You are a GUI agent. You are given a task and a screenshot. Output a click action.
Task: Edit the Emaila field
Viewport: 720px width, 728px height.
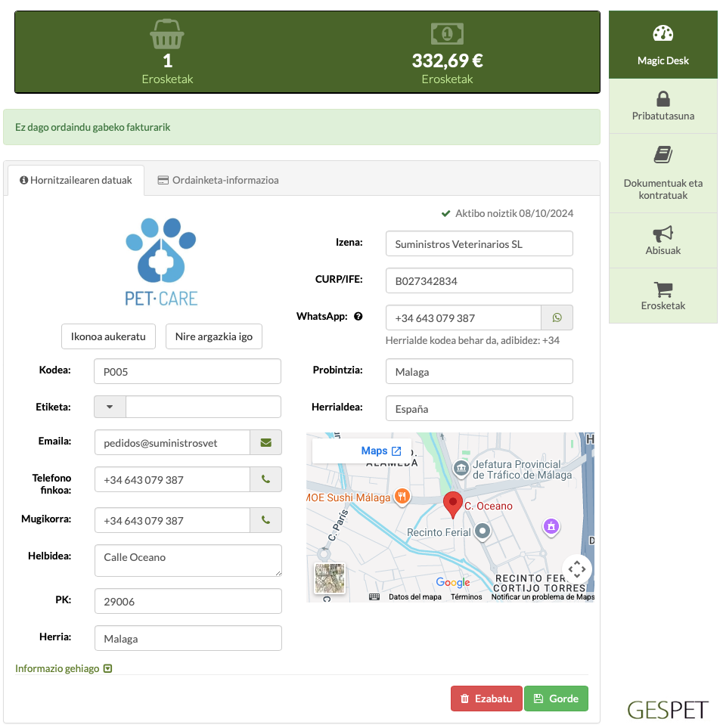172,442
